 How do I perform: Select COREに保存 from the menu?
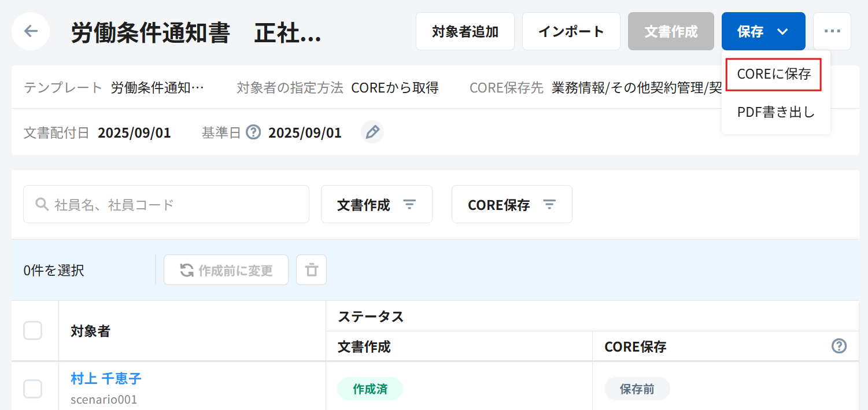tap(774, 74)
